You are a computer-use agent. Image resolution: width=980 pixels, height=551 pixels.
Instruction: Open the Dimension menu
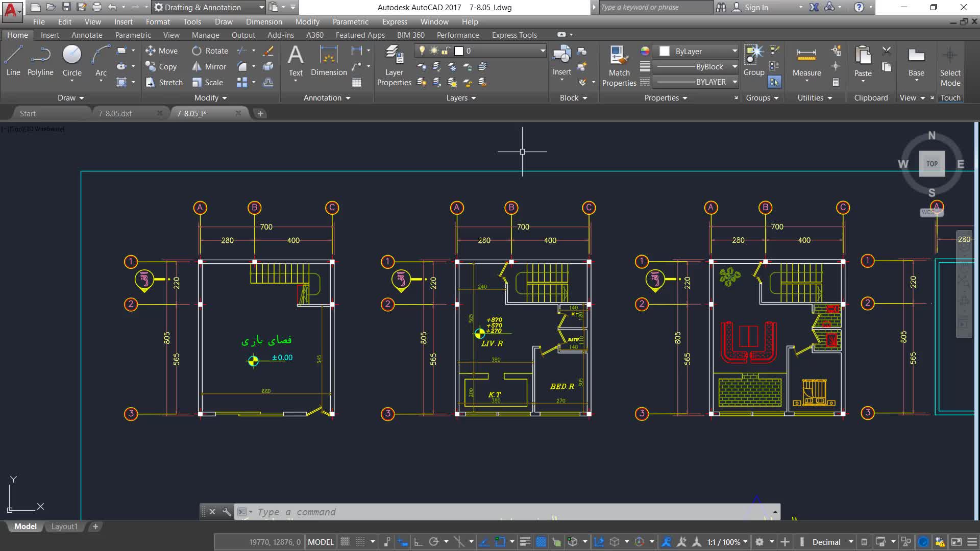point(264,22)
